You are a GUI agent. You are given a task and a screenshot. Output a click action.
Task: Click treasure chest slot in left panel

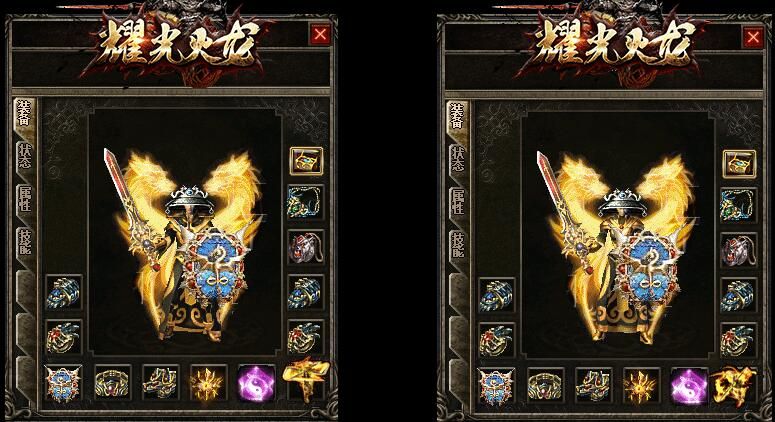coord(306,161)
